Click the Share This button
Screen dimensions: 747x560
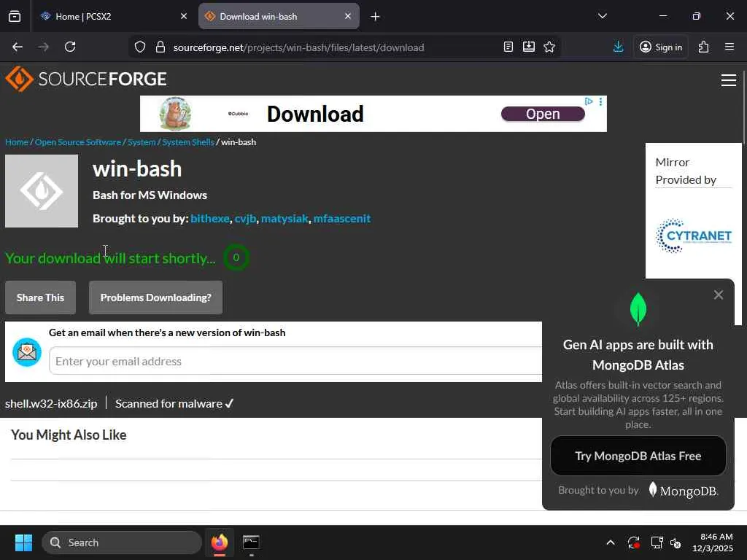point(41,297)
